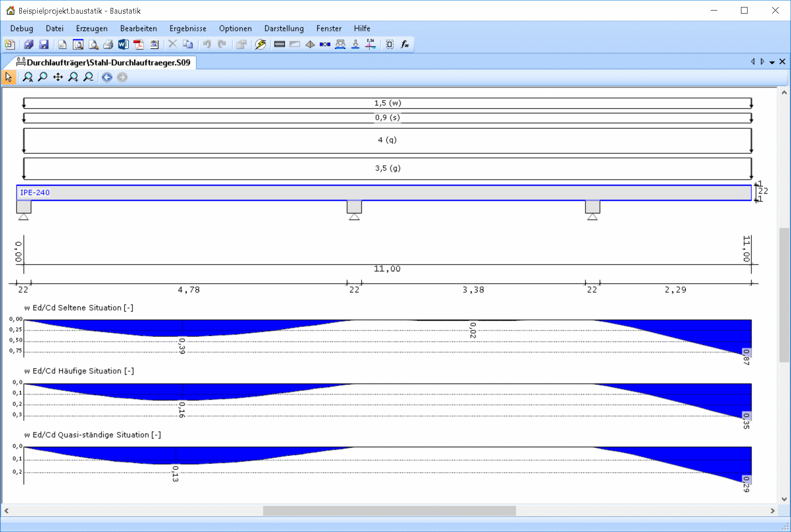Click the save floppy disk icon
Image resolution: width=791 pixels, height=532 pixels.
pos(44,44)
